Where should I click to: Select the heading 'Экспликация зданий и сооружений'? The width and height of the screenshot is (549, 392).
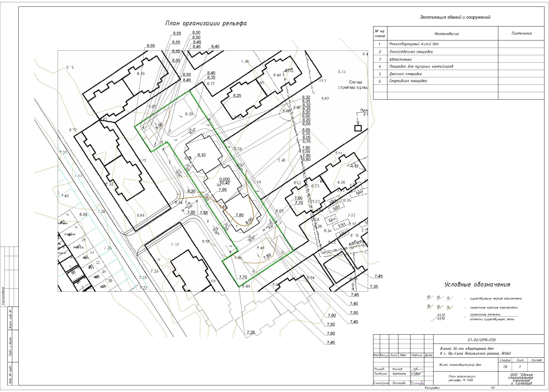point(455,17)
